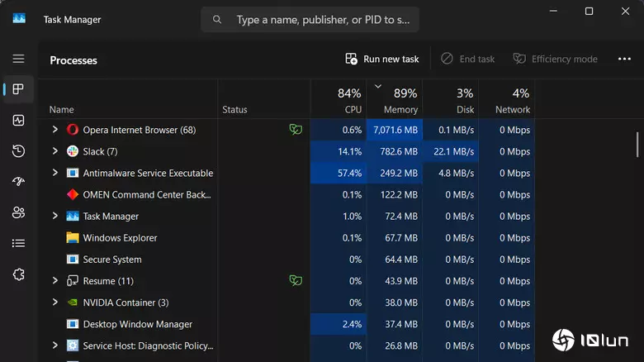Click NVIDIA Container's 38.0 MB memory cell
This screenshot has height=362, width=644.
point(395,302)
